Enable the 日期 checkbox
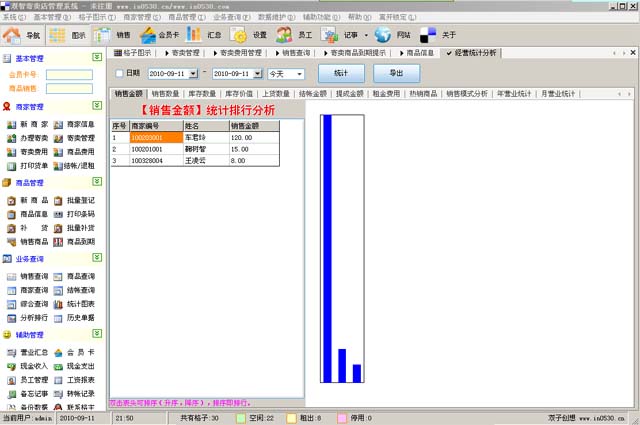The width and height of the screenshot is (640, 425). [121, 74]
